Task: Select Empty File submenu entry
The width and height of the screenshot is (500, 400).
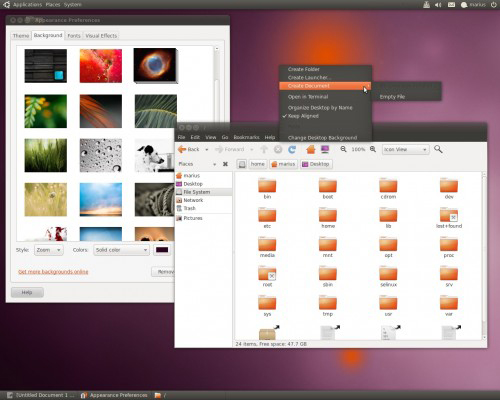Action: pos(392,97)
